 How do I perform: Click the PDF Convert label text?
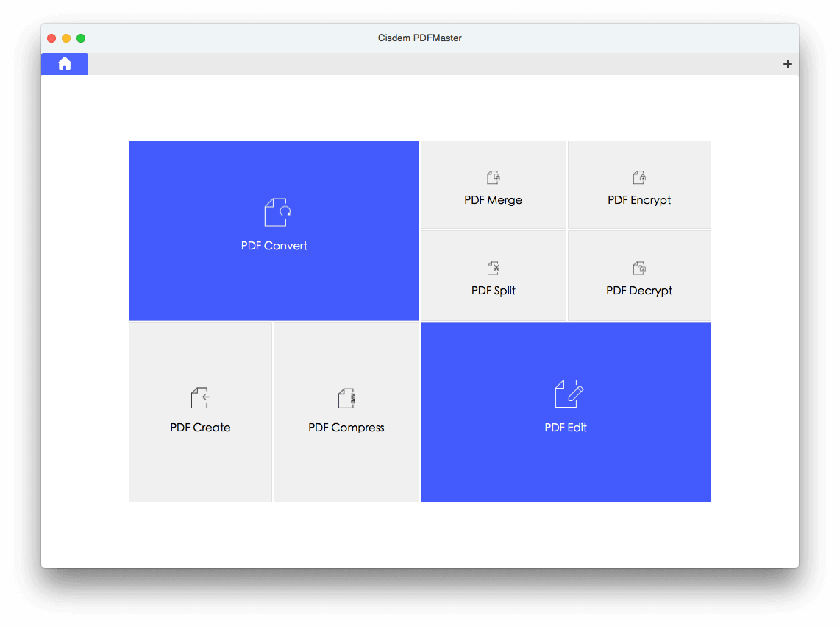[274, 245]
